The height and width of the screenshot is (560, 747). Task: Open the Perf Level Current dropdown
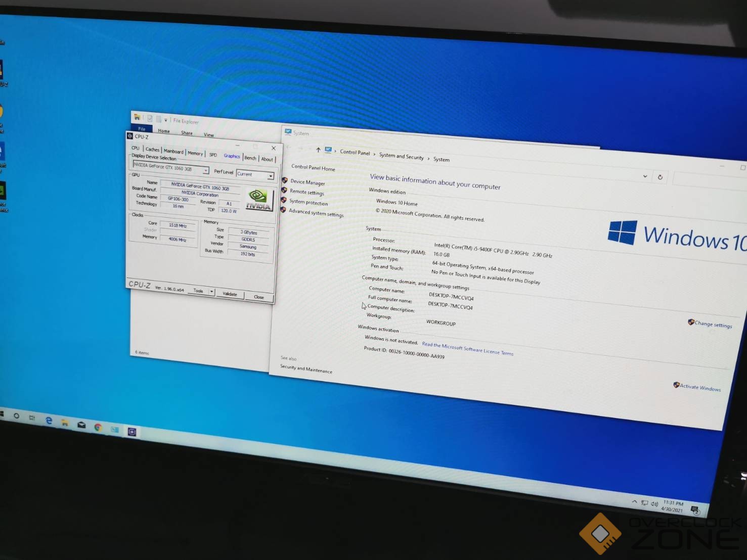(255, 175)
